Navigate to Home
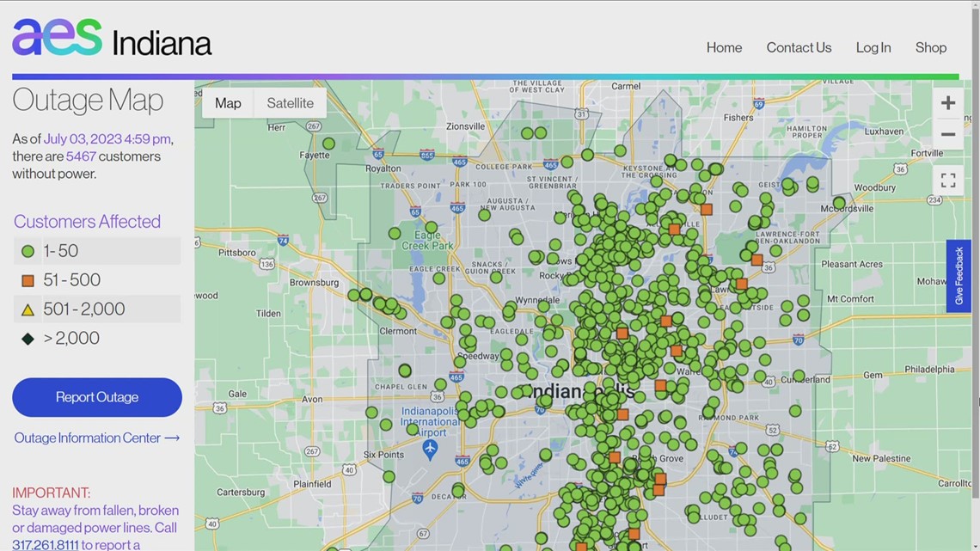 (x=724, y=47)
